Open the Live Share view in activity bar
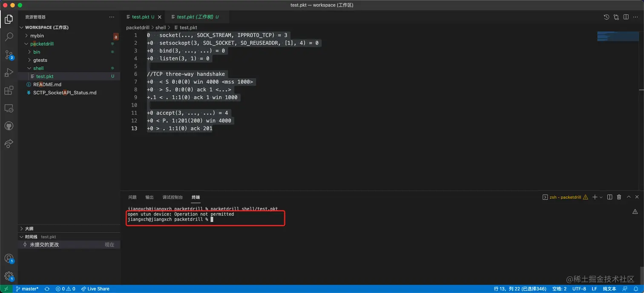 coord(9,144)
